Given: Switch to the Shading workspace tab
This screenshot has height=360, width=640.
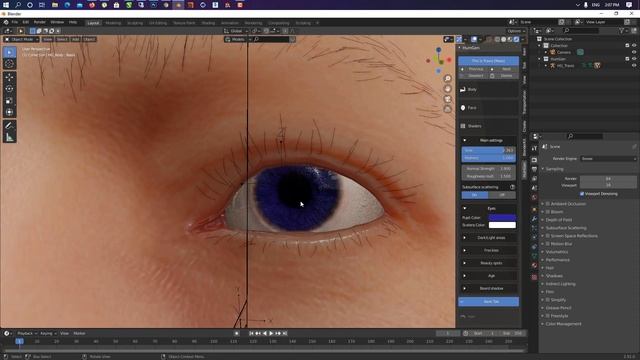Looking at the screenshot, I should (208, 23).
